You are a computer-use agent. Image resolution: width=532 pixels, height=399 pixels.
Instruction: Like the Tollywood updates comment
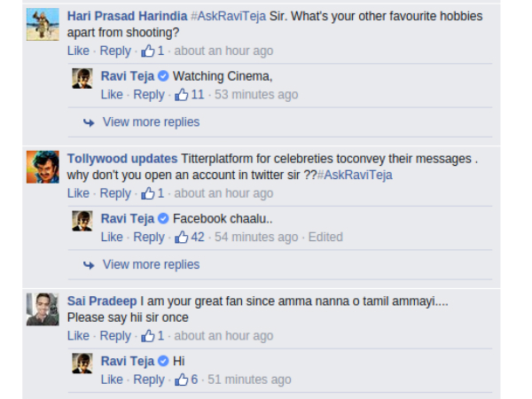tap(78, 193)
